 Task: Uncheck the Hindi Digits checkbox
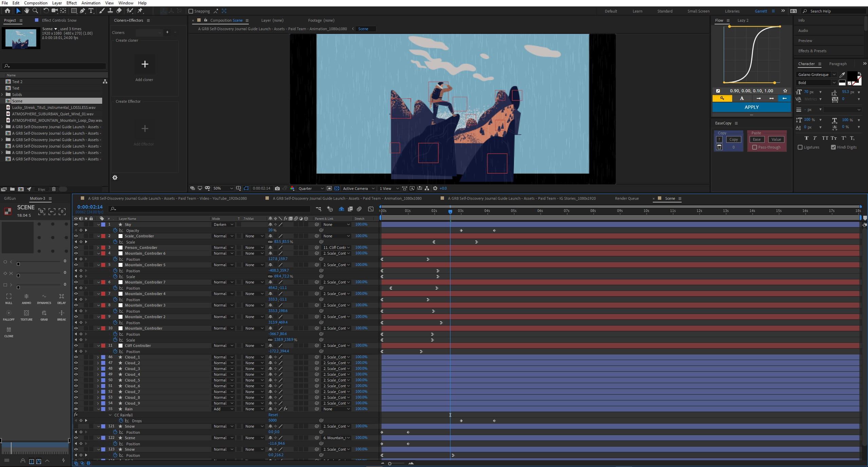[x=833, y=147]
